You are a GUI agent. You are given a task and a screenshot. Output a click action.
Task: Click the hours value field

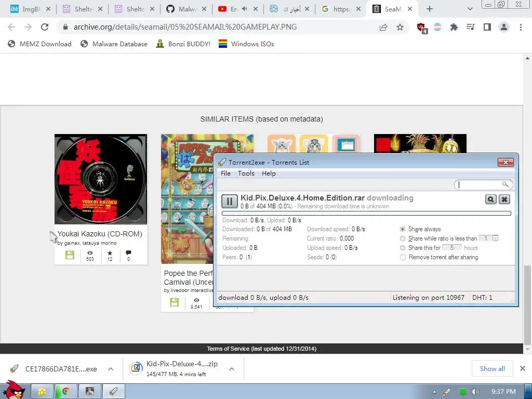click(452, 248)
